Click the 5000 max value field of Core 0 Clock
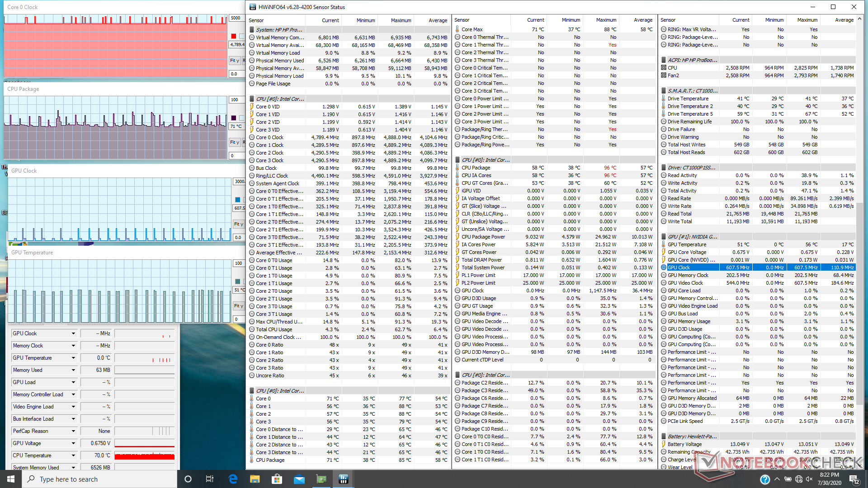Screen dimensions: 868x488 236,18
